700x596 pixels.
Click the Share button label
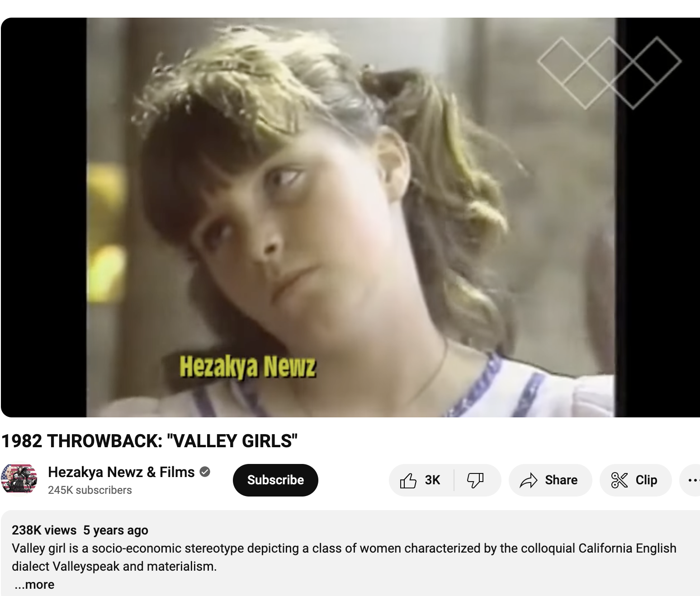tap(561, 480)
